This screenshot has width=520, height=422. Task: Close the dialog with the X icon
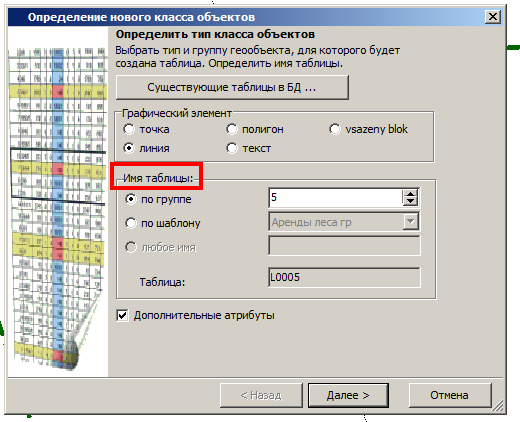click(493, 17)
